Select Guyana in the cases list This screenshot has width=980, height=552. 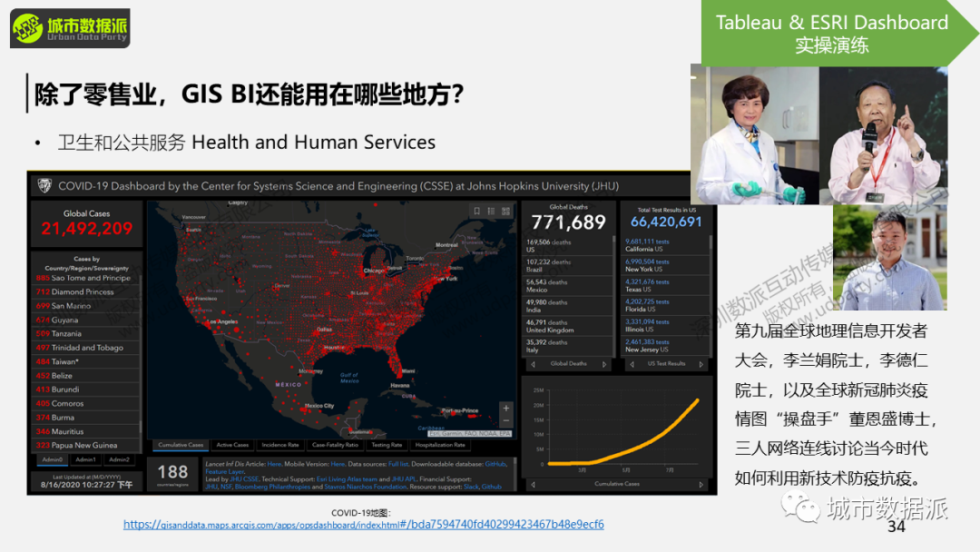click(85, 320)
